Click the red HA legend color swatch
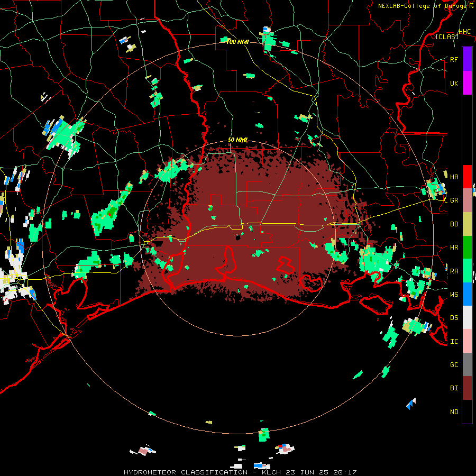The height and width of the screenshot is (476, 476). coord(467,177)
